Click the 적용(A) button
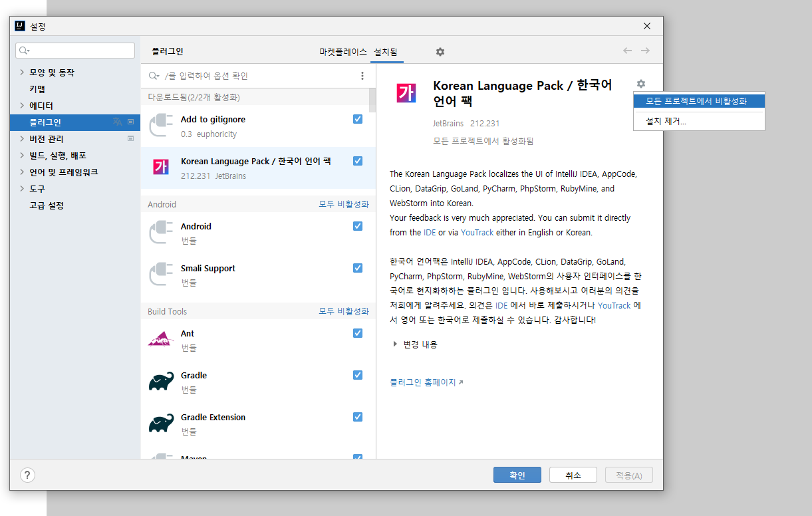 [x=629, y=475]
